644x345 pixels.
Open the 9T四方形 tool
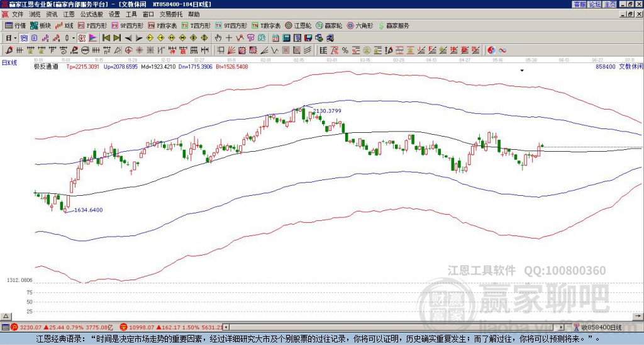[x=231, y=25]
